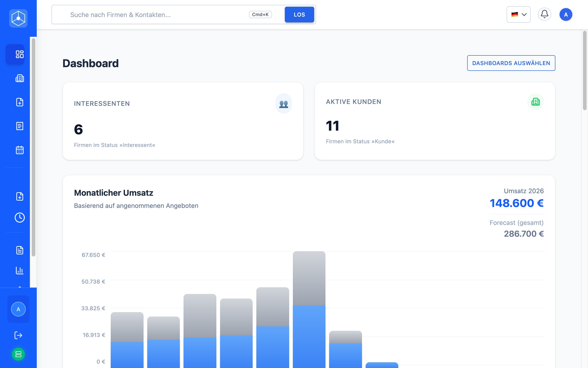Image resolution: width=588 pixels, height=368 pixels.
Task: Click the green server status icon
Action: coord(18,354)
